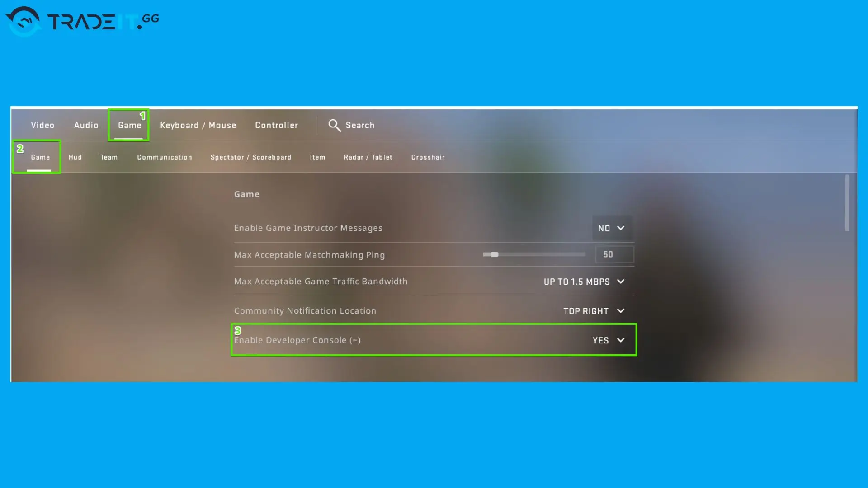868x488 pixels.
Task: Open the Crosshair sub-tab
Action: point(428,157)
